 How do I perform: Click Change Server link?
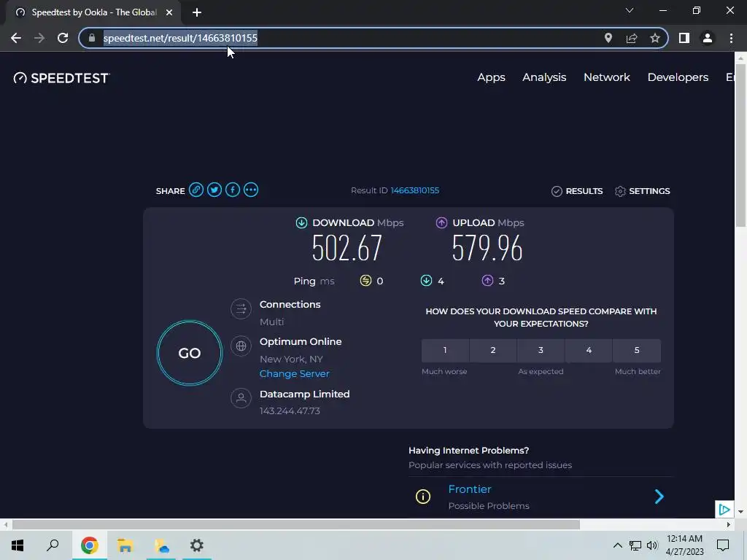coord(295,374)
